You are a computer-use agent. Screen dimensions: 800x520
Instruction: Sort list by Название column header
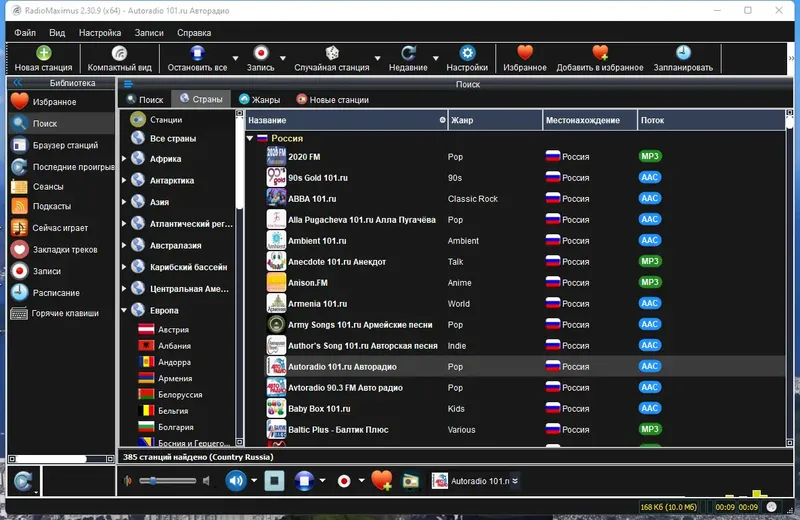346,120
